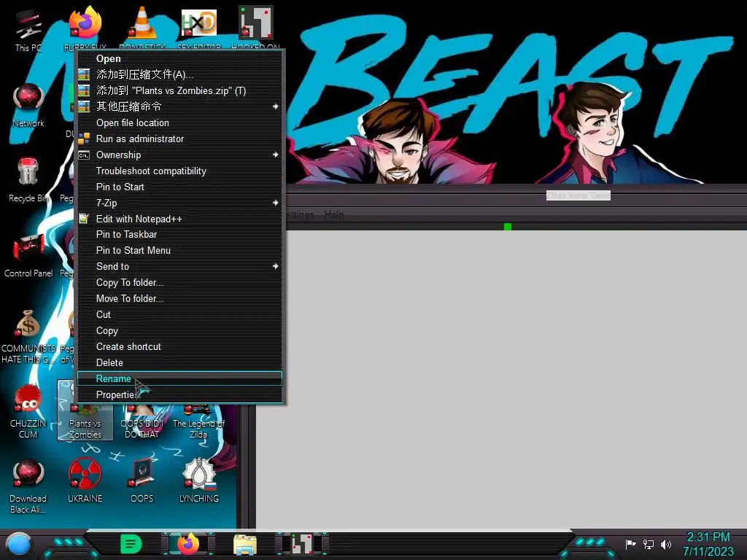This screenshot has height=560, width=747.
Task: Select the CHUZZIN CUM desktop icon
Action: (x=28, y=411)
